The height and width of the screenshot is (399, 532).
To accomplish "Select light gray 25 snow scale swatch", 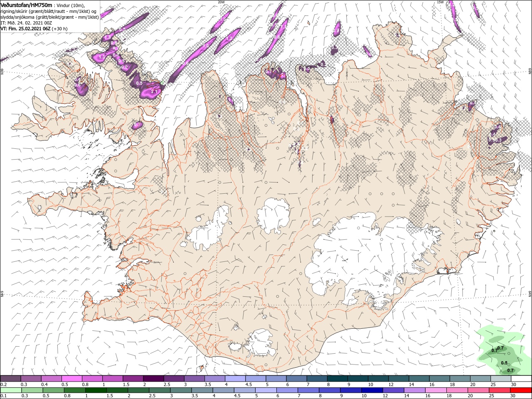I will (x=500, y=379).
